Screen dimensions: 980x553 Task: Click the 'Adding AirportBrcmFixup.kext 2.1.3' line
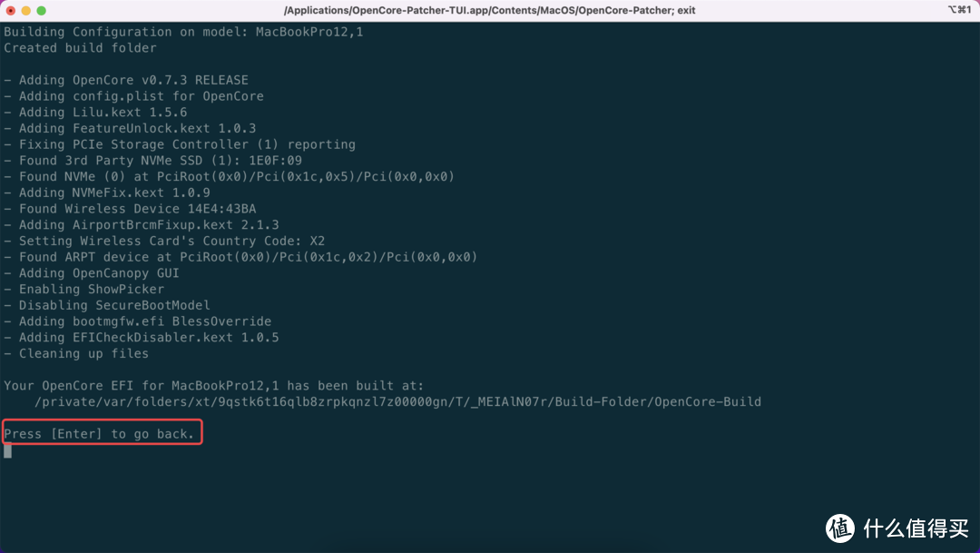pyautogui.click(x=142, y=225)
